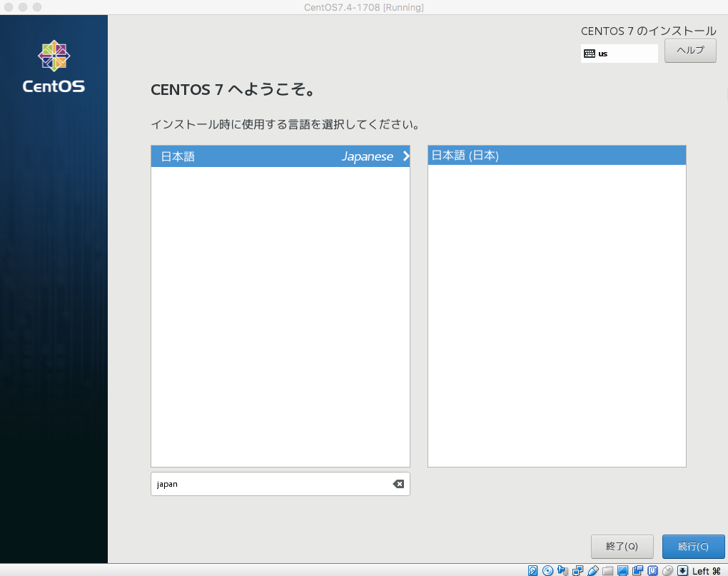Open the optical drive status icon

546,570
